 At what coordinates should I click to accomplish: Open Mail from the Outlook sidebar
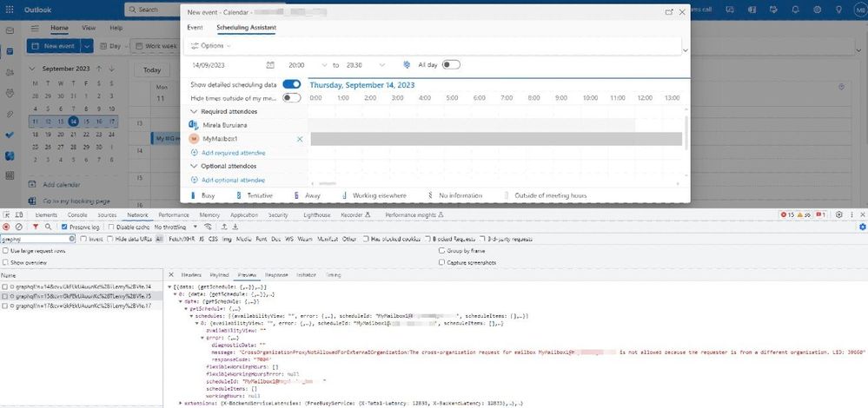pyautogui.click(x=10, y=30)
